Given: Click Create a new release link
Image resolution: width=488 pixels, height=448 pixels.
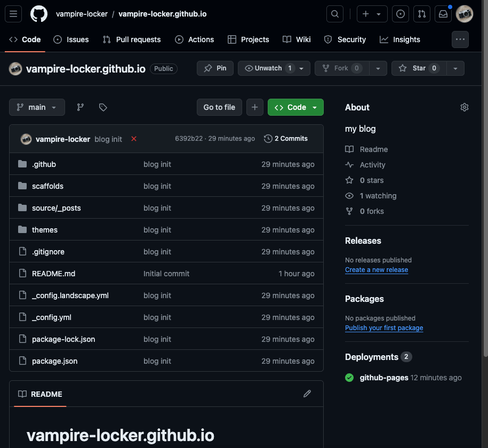Looking at the screenshot, I should coord(377,270).
